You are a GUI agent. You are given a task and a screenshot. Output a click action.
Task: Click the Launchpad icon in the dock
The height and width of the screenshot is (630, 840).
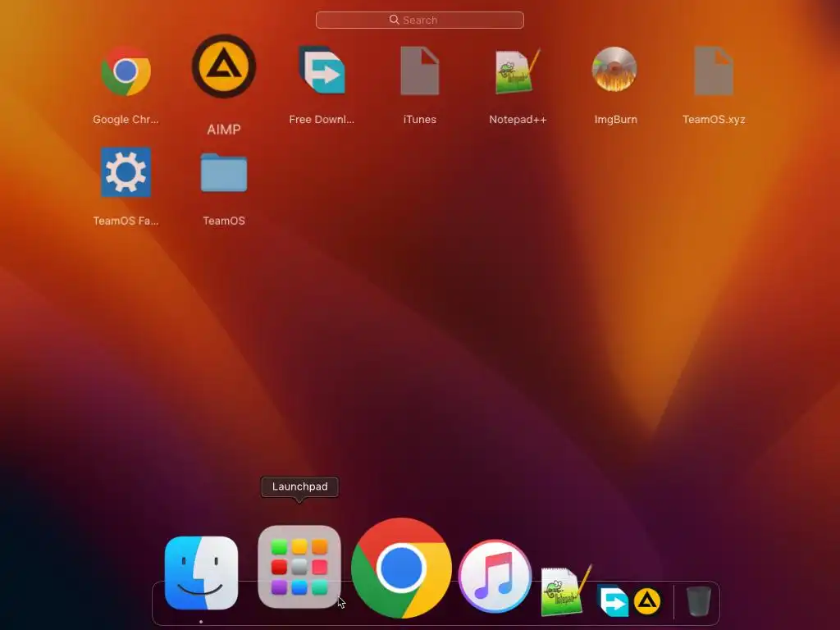299,568
